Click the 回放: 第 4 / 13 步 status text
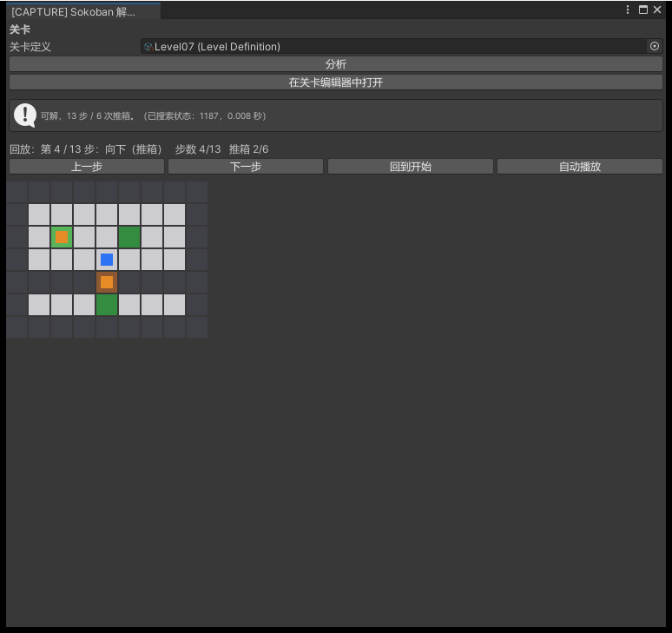 [86, 149]
